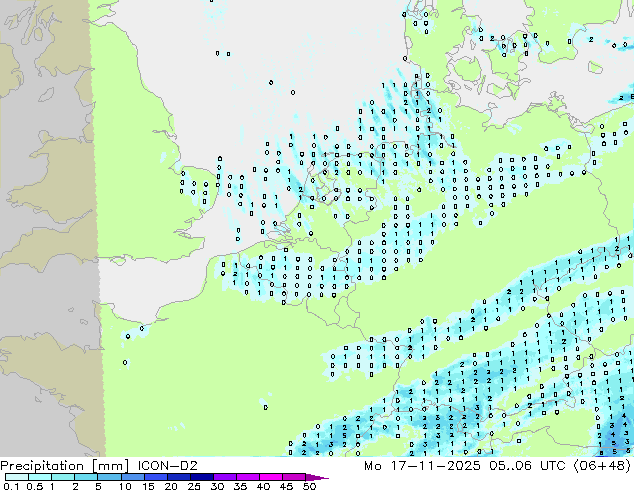The width and height of the screenshot is (634, 490).
Task: Select the 10–15 mm blue legend swatch
Action: pyautogui.click(x=133, y=477)
